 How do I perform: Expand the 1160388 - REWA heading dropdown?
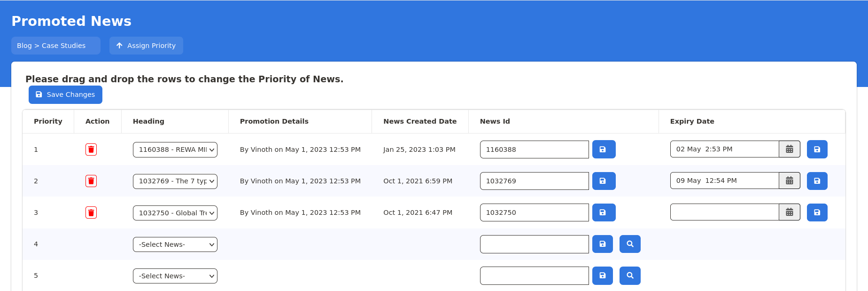[175, 149]
